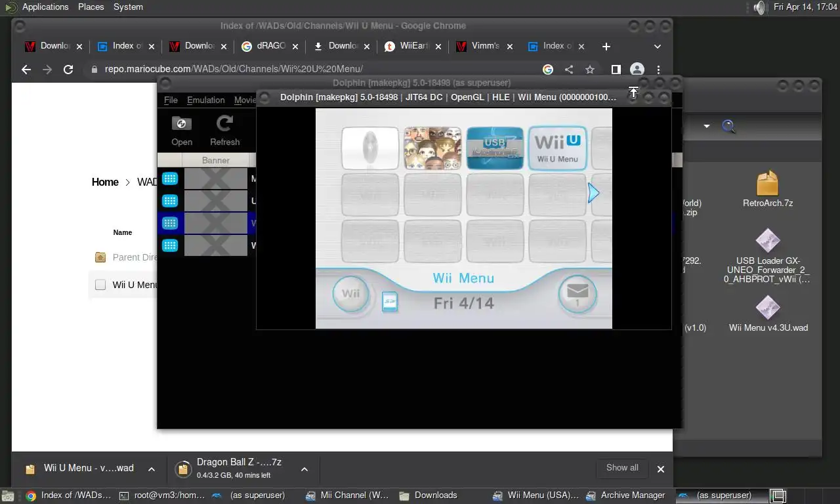Go to next Wii Menu page arrow
Screen dimensions: 840x504
click(x=593, y=193)
